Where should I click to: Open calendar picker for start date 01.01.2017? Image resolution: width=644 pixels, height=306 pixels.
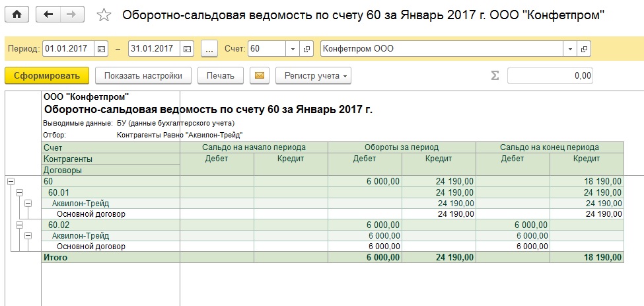pyautogui.click(x=101, y=49)
